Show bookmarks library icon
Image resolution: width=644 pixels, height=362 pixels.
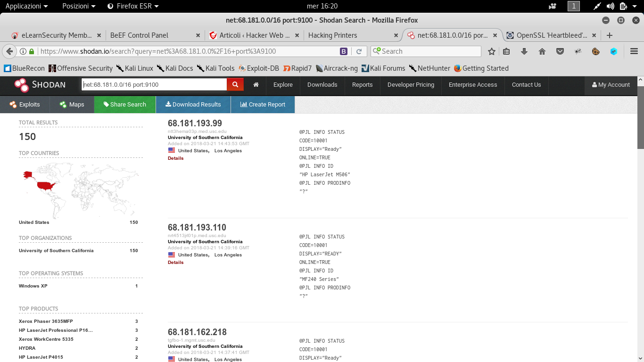pyautogui.click(x=506, y=51)
